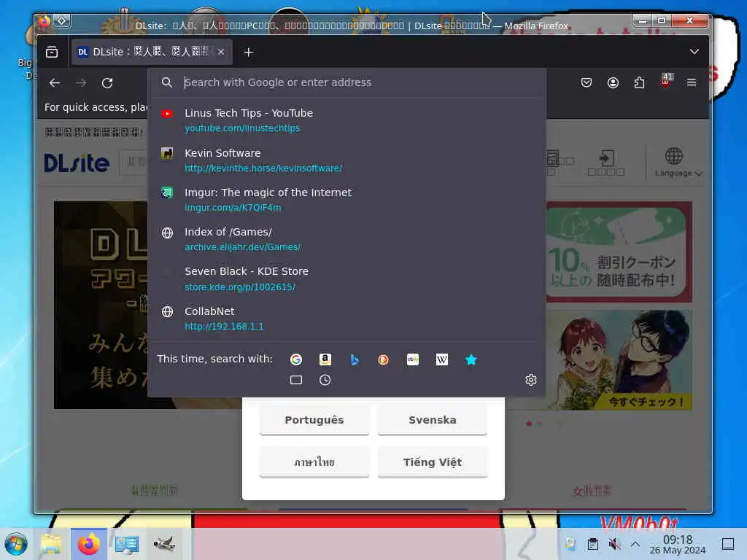The height and width of the screenshot is (560, 747).
Task: Expand the list all tabs chevron
Action: [x=694, y=52]
